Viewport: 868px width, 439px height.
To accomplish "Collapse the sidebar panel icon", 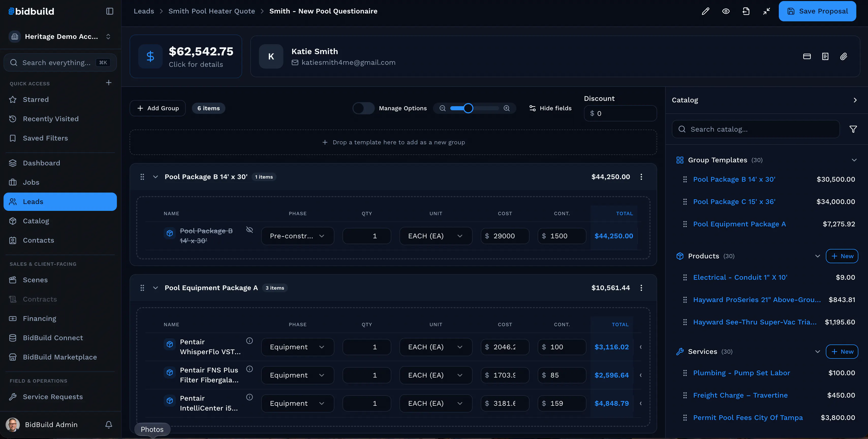I will (x=110, y=11).
